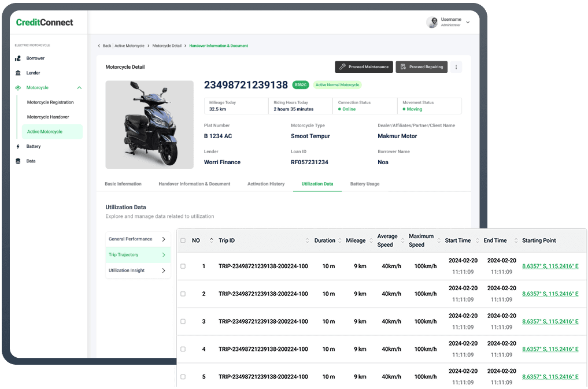
Task: Click the Proceed Maintenance button
Action: 364,67
